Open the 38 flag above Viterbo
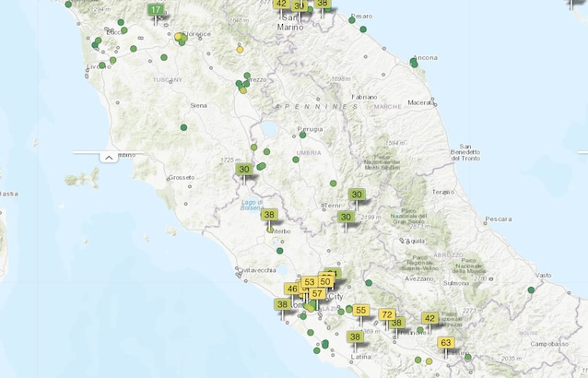The image size is (588, 378). tap(269, 215)
